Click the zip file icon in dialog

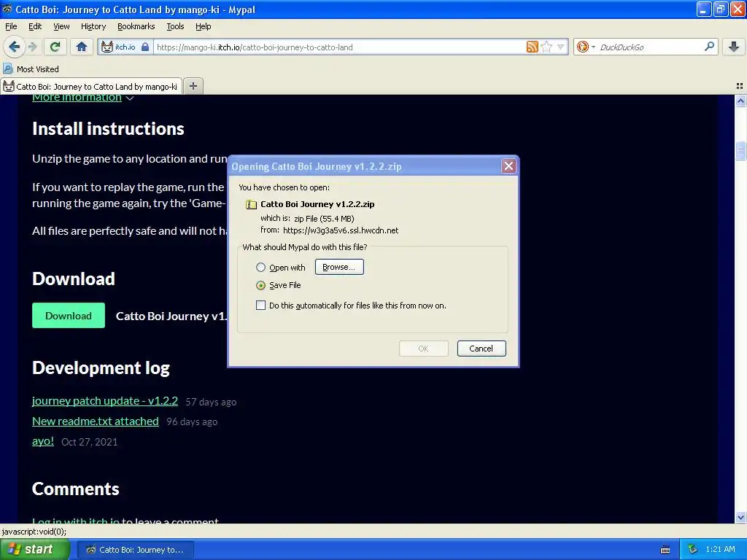click(251, 204)
